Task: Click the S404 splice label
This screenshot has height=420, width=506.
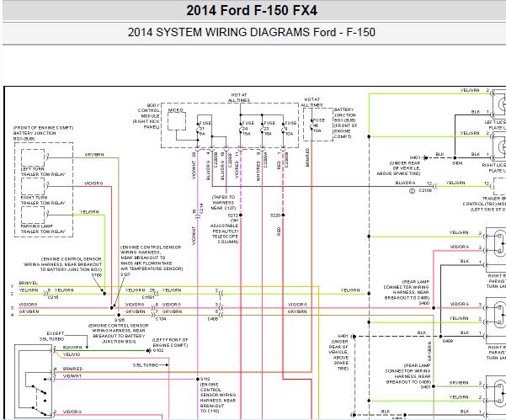Action: pyautogui.click(x=457, y=163)
